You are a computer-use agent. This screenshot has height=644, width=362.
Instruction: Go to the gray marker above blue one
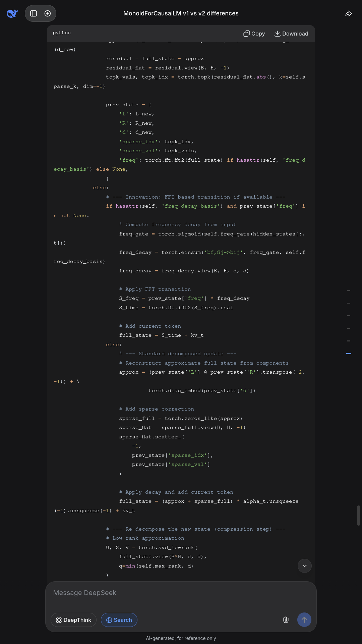349,341
